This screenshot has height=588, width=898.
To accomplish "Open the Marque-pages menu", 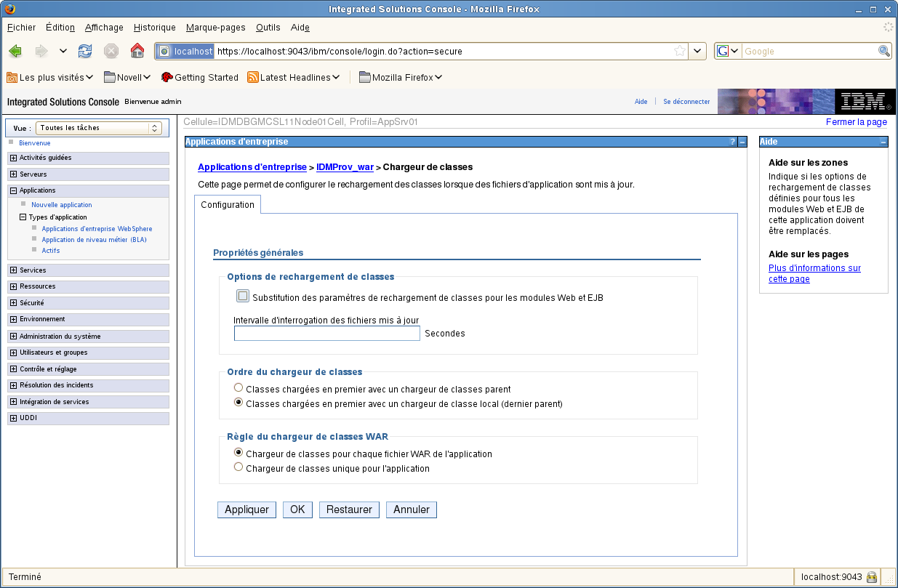I will click(x=216, y=28).
